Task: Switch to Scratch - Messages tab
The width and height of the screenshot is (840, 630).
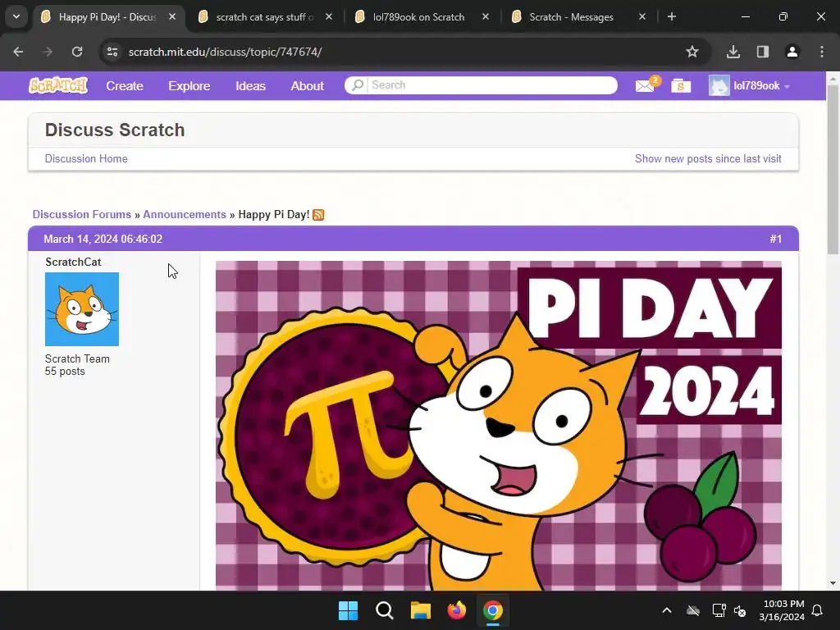Action: (571, 16)
